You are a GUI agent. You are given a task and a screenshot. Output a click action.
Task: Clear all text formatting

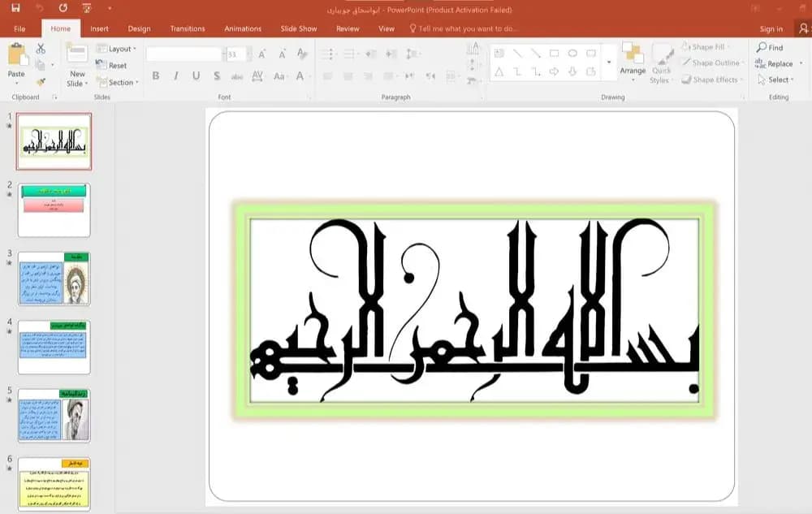point(302,54)
